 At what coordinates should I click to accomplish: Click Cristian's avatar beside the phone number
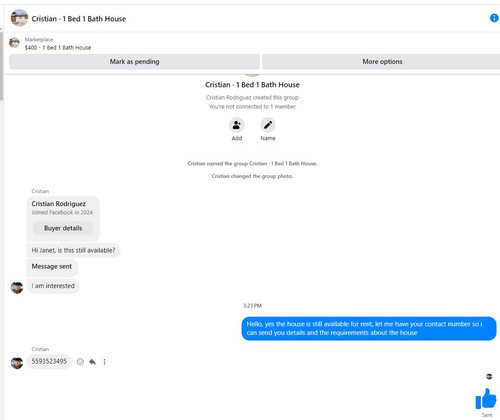pos(17,363)
